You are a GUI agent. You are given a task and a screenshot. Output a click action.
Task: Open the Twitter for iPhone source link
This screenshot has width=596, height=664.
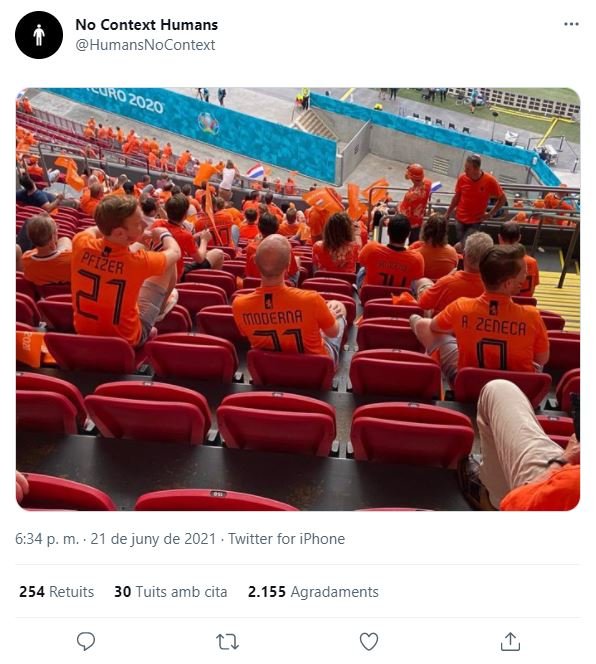[x=286, y=539]
